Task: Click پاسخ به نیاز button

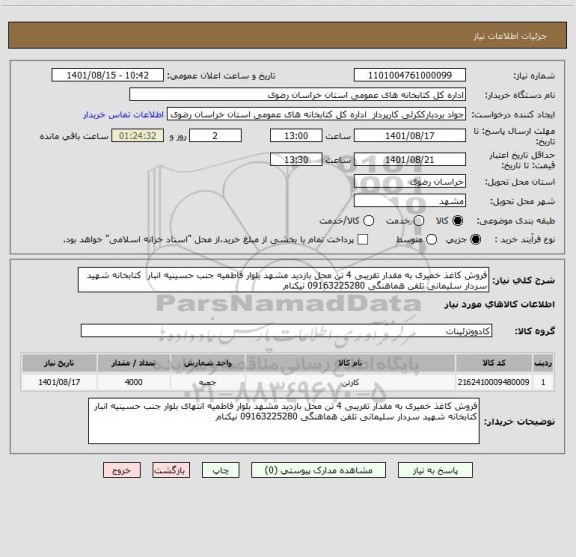Action: coord(435,470)
